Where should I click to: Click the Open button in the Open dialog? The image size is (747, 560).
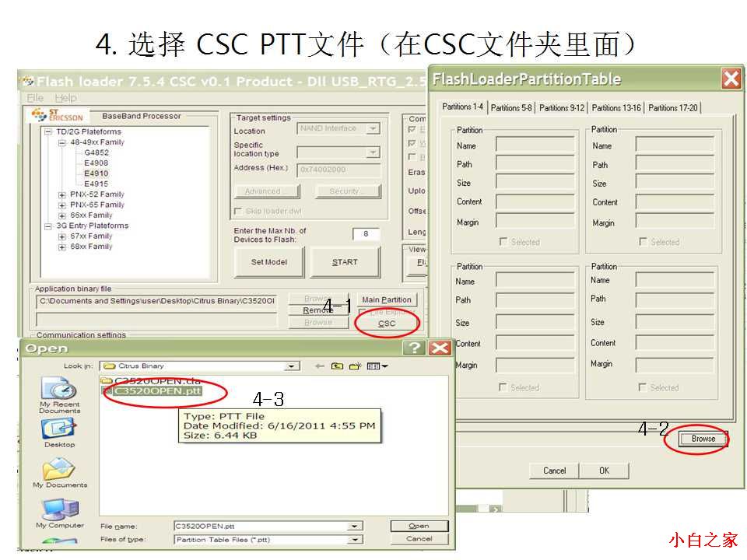click(419, 526)
